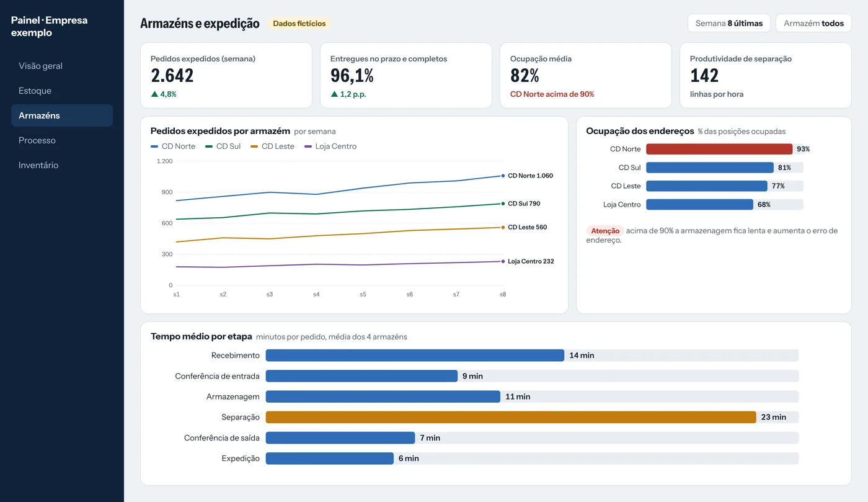Click the Ocupação dos endereços heading

[640, 131]
